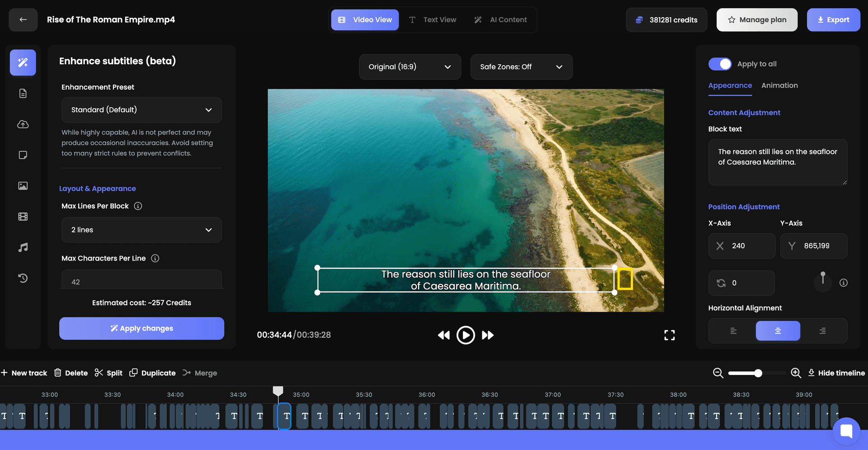Zoom in the timeline with magnifier plus
Image resolution: width=868 pixels, height=450 pixels.
click(796, 373)
